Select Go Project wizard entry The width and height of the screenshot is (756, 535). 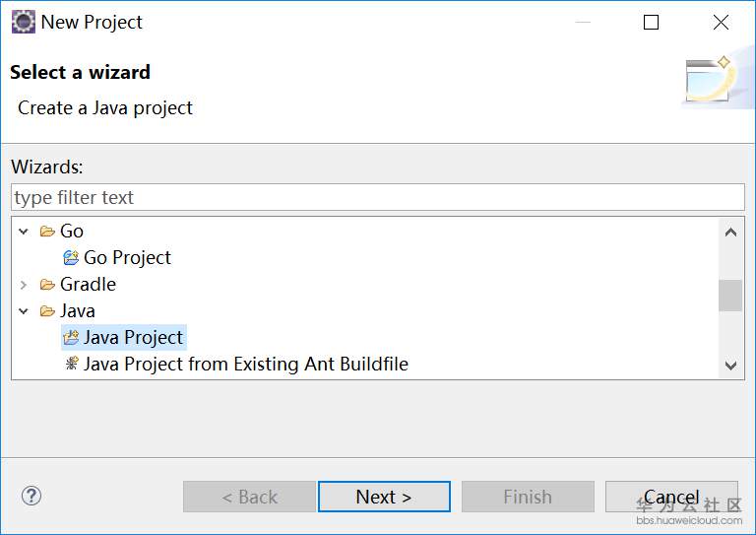click(127, 258)
